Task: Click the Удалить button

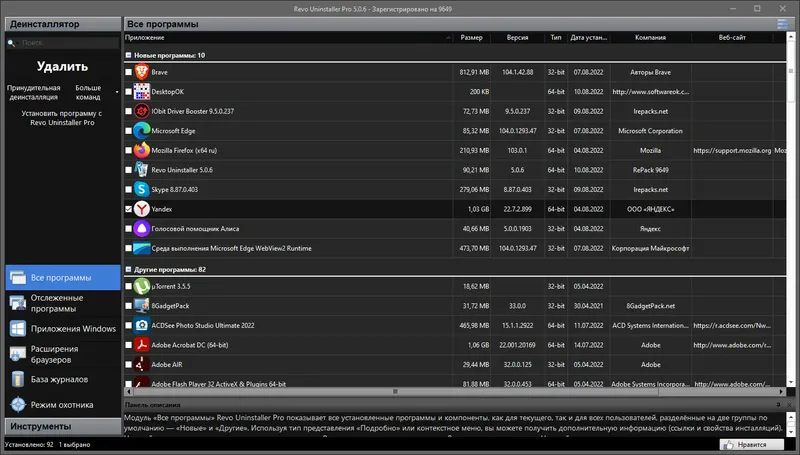Action: point(62,66)
